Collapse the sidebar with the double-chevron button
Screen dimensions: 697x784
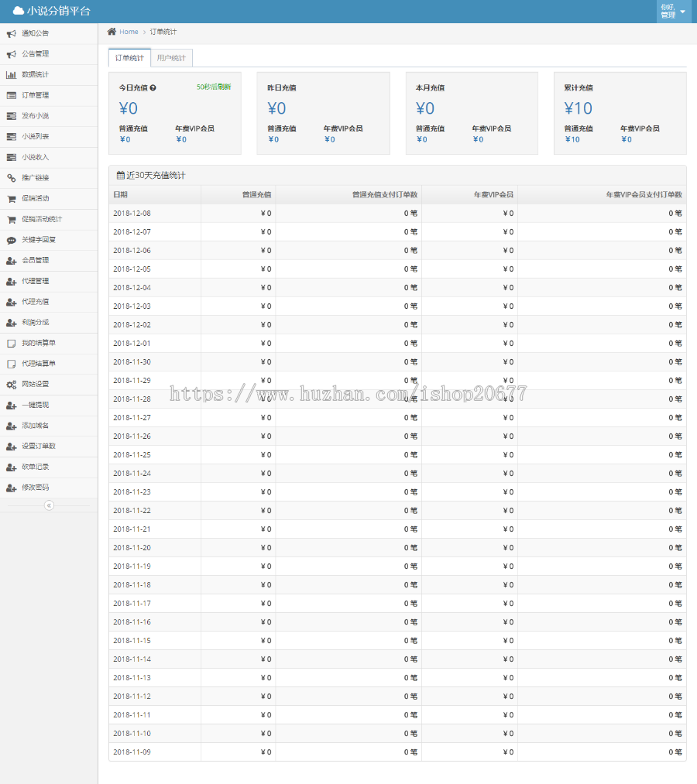[x=49, y=505]
